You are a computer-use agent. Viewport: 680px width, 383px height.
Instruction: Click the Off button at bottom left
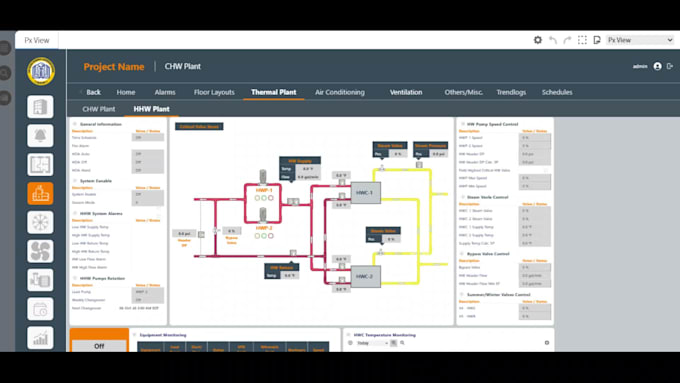point(99,346)
